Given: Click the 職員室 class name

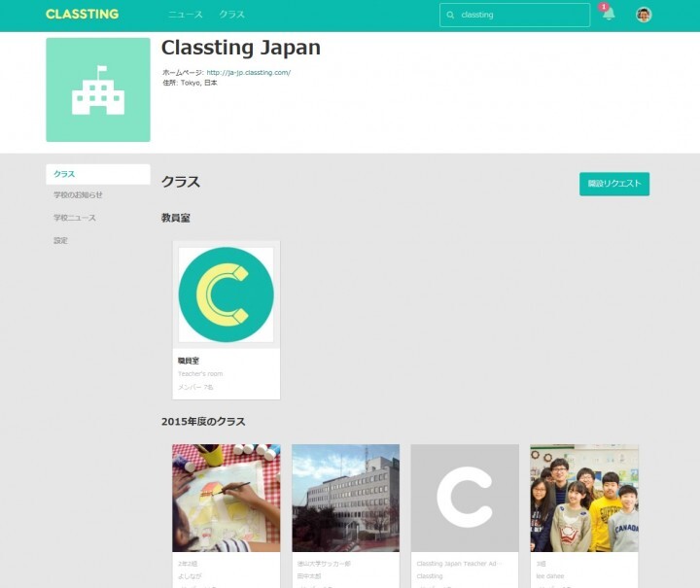Looking at the screenshot, I should pos(189,361).
